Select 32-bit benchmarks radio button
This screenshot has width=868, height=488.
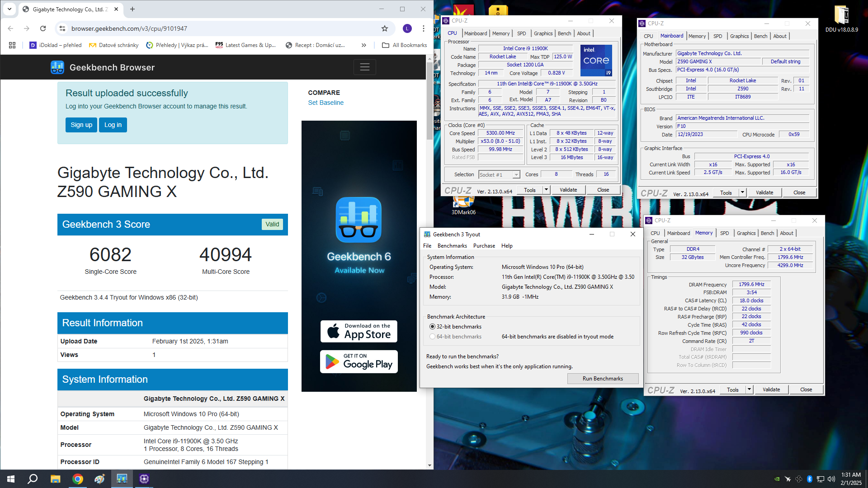[432, 327]
